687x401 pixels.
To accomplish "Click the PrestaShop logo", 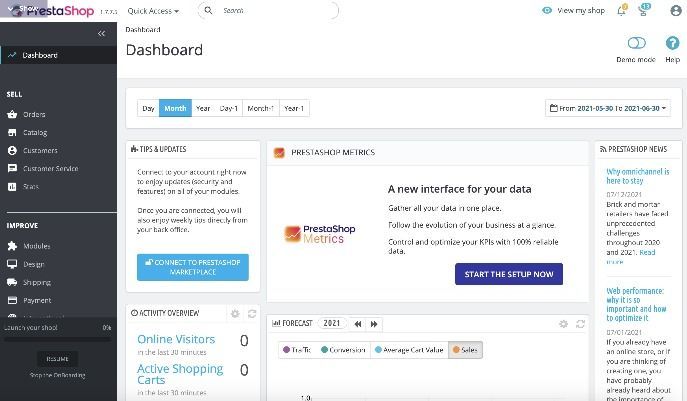I will (x=53, y=11).
